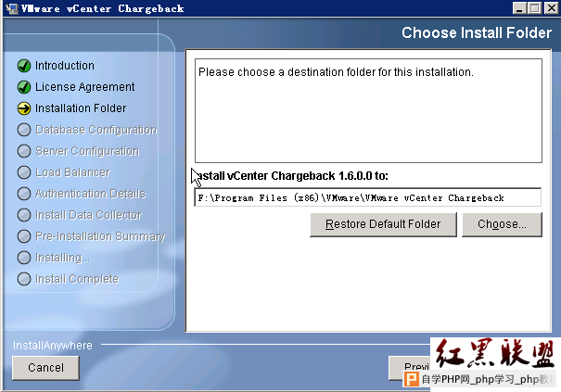
Task: Go back with the Previous button
Action: pyautogui.click(x=410, y=368)
